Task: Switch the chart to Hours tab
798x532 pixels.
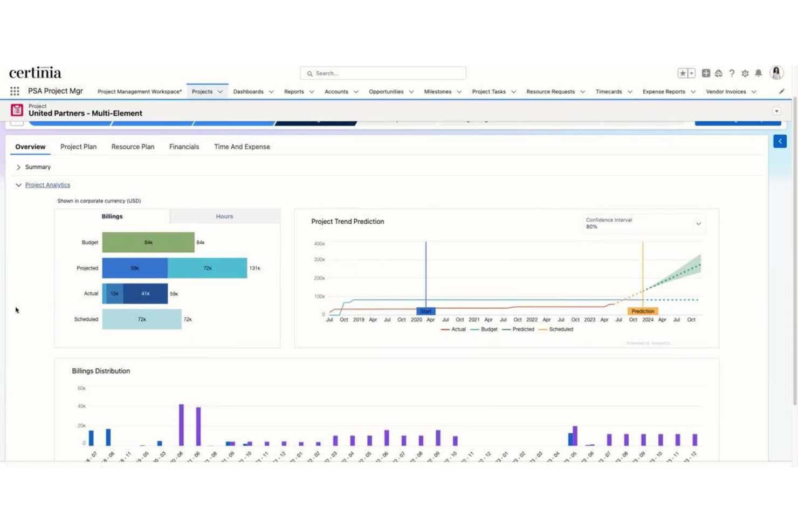Action: (x=225, y=216)
